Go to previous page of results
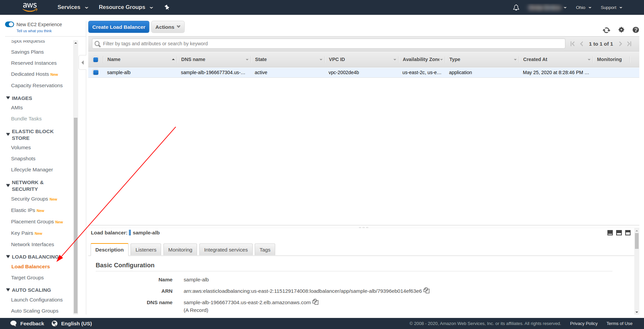Image resolution: width=644 pixels, height=329 pixels. click(582, 44)
